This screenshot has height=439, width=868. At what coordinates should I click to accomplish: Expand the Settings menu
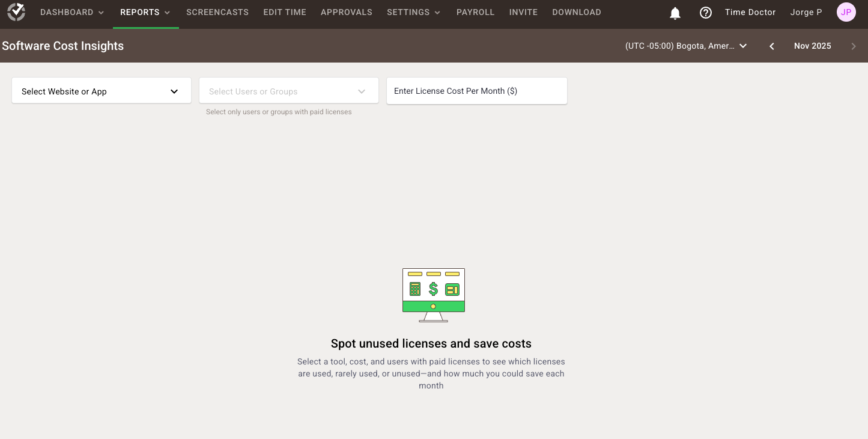point(413,12)
